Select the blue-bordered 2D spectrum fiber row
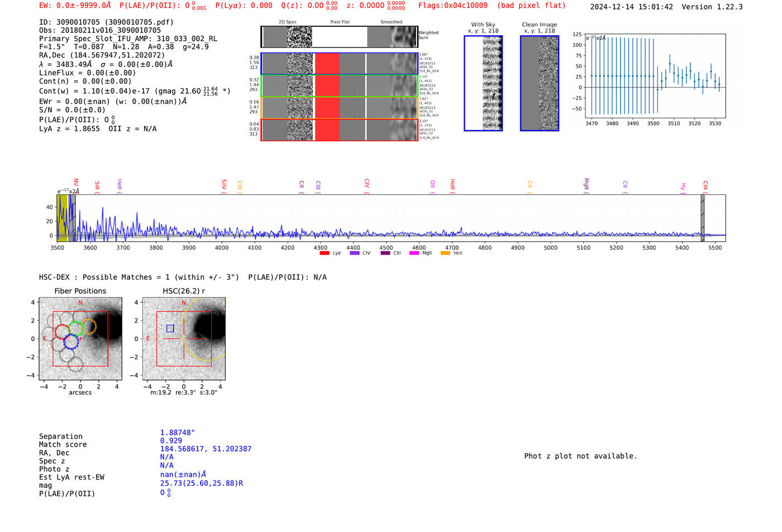 pos(339,64)
